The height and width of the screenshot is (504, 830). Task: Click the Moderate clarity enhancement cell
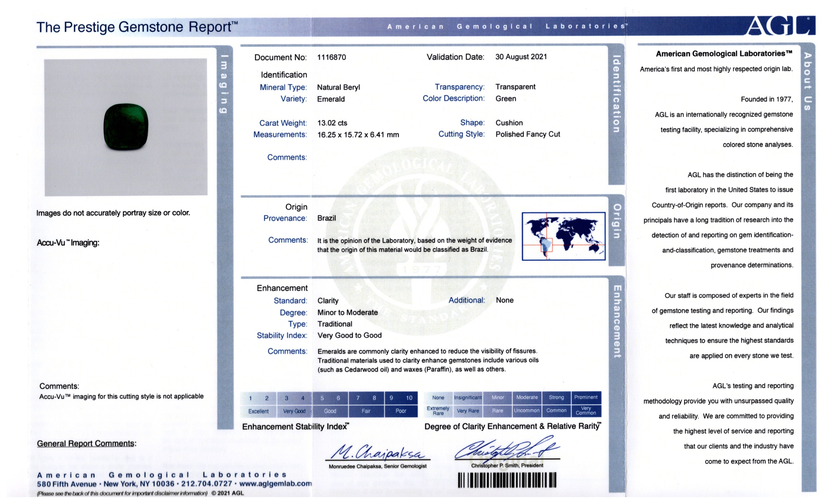point(527,398)
